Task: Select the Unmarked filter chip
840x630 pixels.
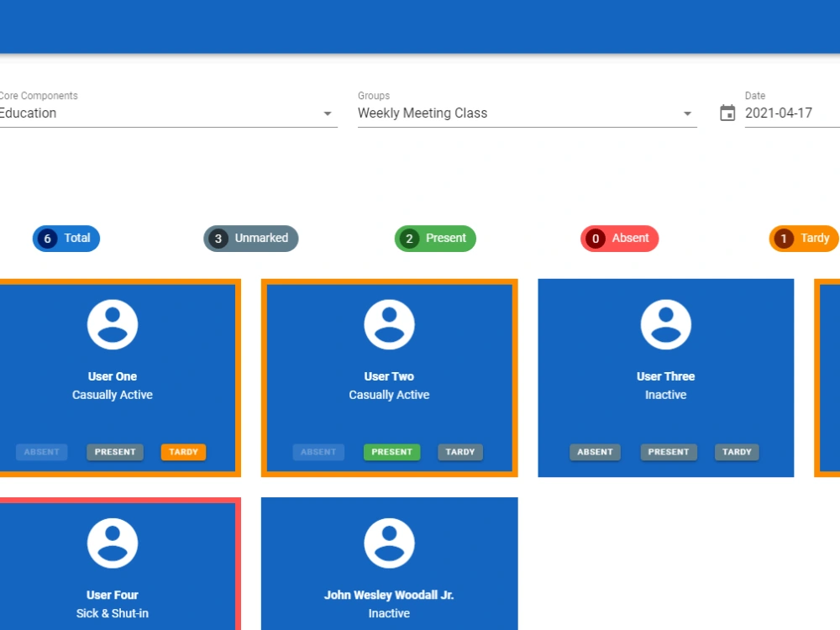Action: [x=250, y=239]
